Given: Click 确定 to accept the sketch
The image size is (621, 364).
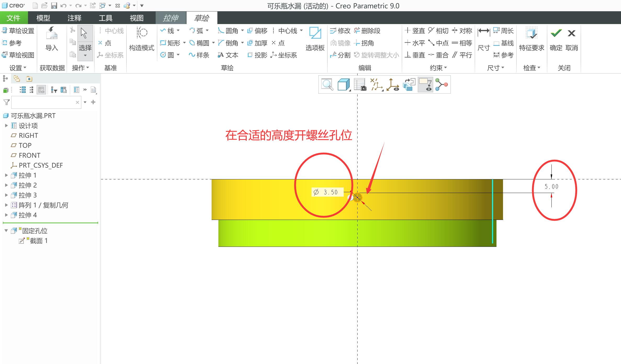Looking at the screenshot, I should 556,39.
